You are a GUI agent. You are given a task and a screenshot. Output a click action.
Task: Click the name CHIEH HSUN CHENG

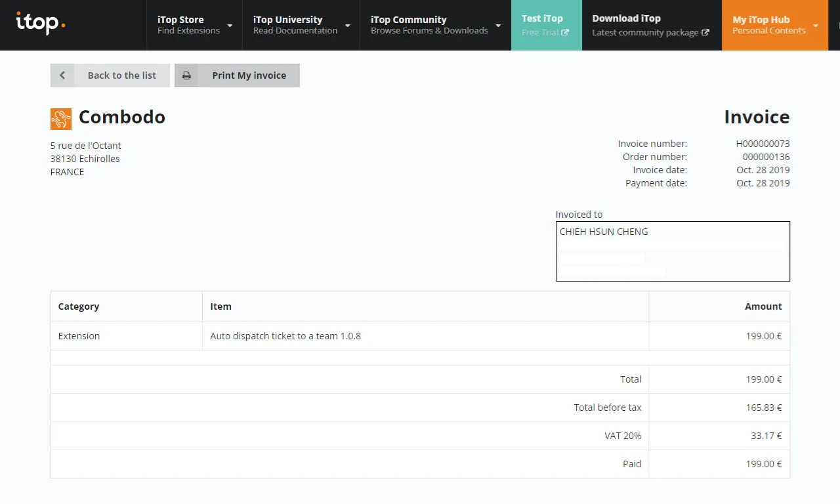pyautogui.click(x=604, y=232)
